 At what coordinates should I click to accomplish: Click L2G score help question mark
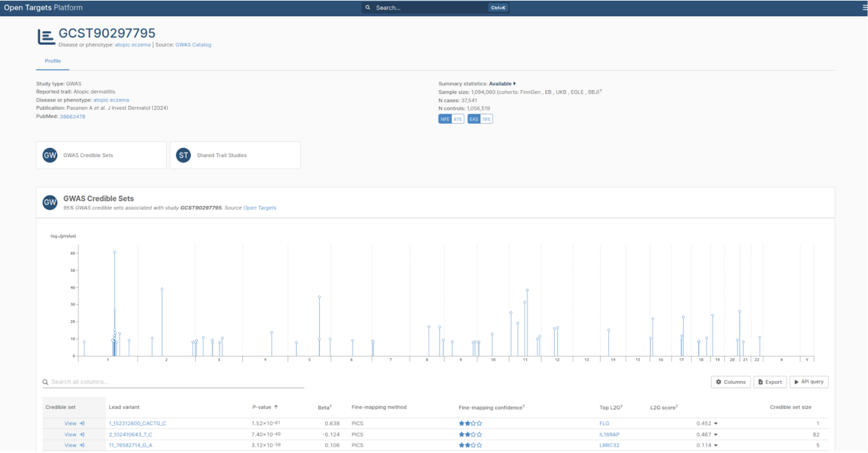[x=677, y=406]
